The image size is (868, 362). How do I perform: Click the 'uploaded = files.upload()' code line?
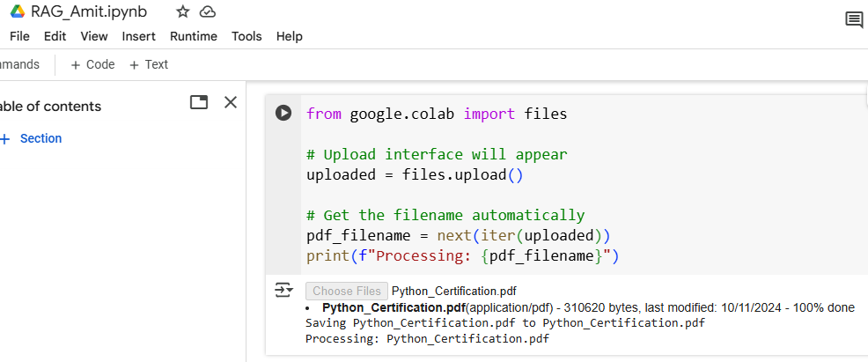pos(415,175)
